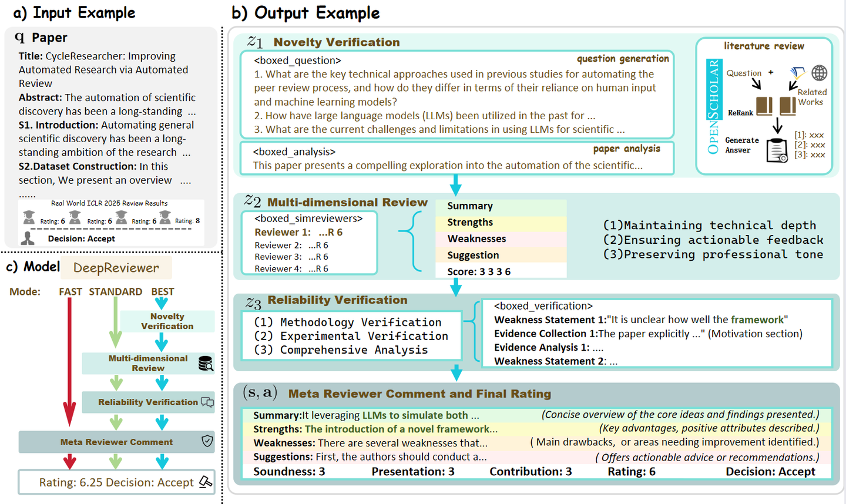Select Reviewer 1 line in boxed_simreviewers
This screenshot has height=504, width=846.
tap(298, 233)
